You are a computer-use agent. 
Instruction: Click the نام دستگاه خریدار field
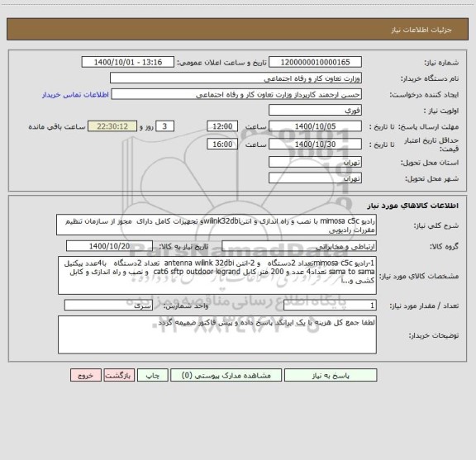pyautogui.click(x=236, y=78)
